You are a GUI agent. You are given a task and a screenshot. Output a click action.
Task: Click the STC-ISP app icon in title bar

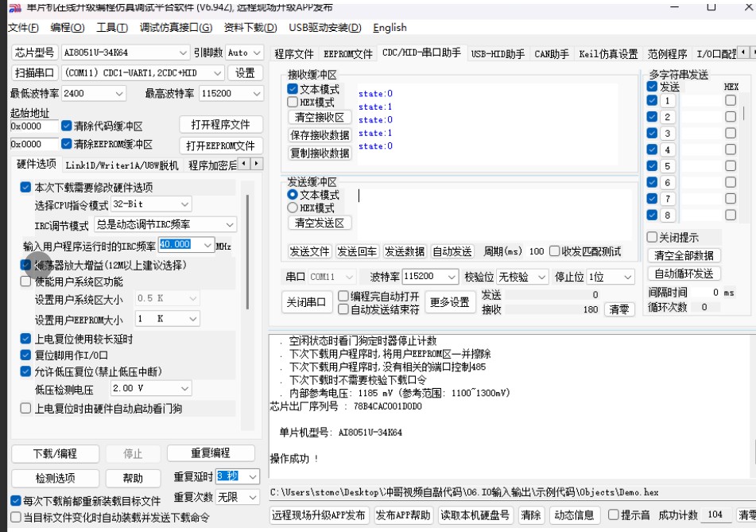coord(14,7)
